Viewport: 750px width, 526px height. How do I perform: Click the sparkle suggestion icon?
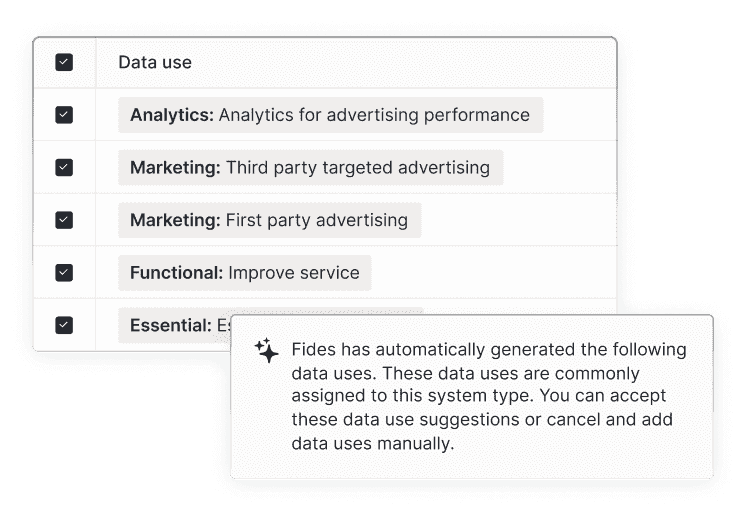click(x=266, y=351)
